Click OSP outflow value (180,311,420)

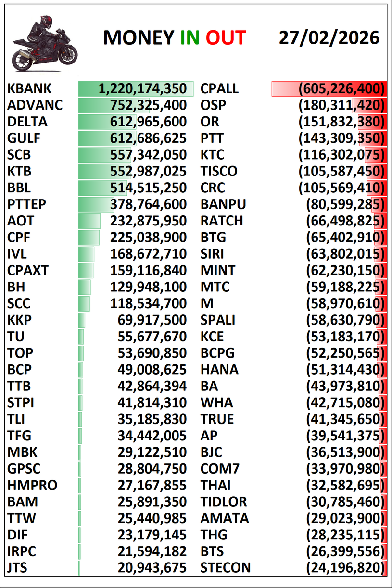pos(341,105)
